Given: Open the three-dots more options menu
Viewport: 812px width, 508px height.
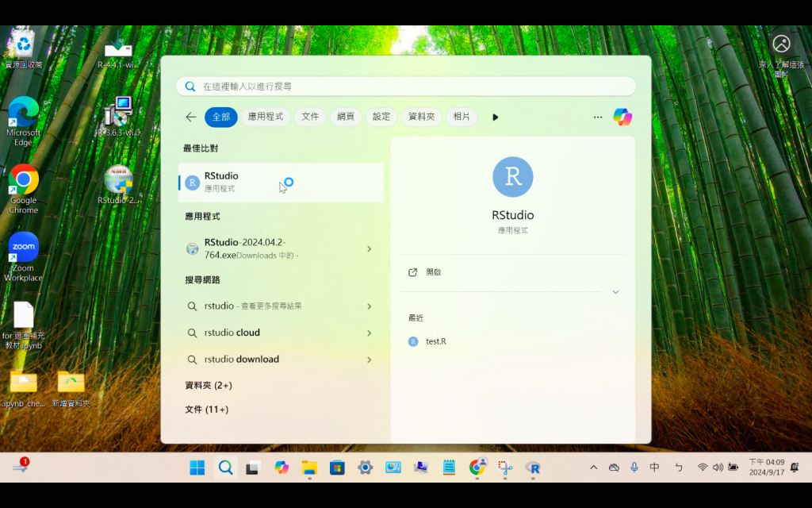Looking at the screenshot, I should (x=598, y=117).
